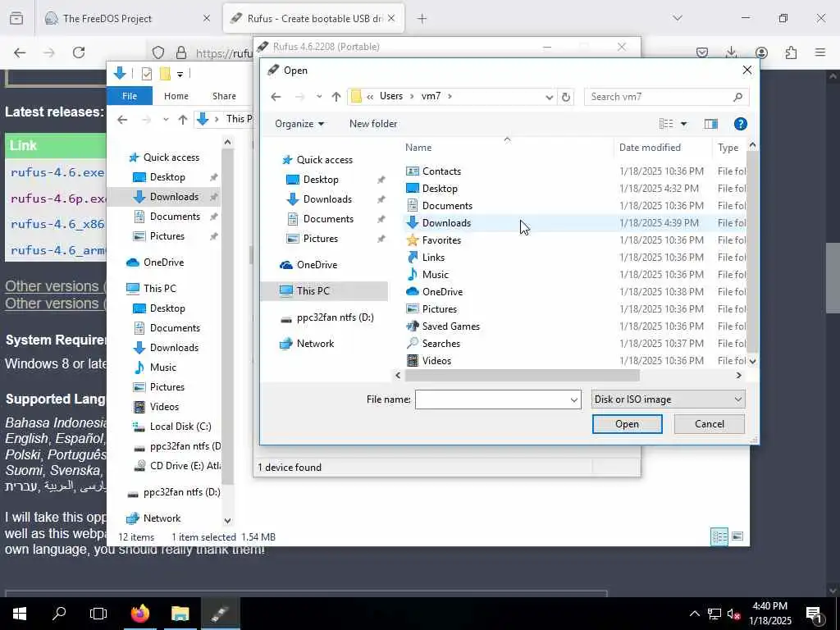840x630 pixels.
Task: Click File Explorer large icons view toggle
Action: (737, 536)
